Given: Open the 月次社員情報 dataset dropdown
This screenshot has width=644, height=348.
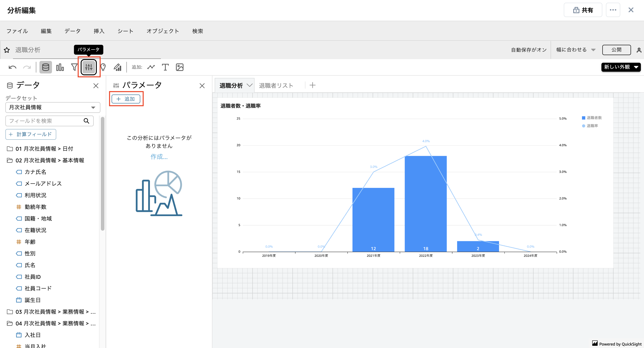Looking at the screenshot, I should click(53, 107).
